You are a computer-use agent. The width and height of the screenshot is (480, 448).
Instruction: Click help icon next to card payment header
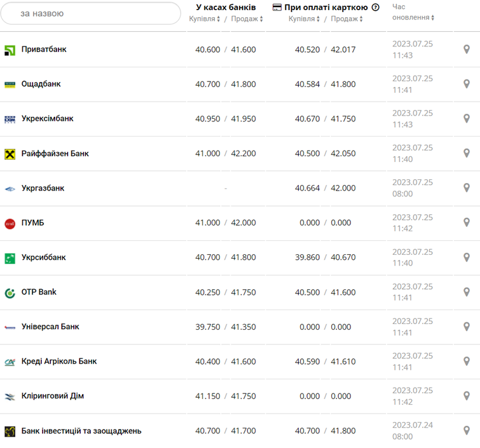(x=375, y=8)
